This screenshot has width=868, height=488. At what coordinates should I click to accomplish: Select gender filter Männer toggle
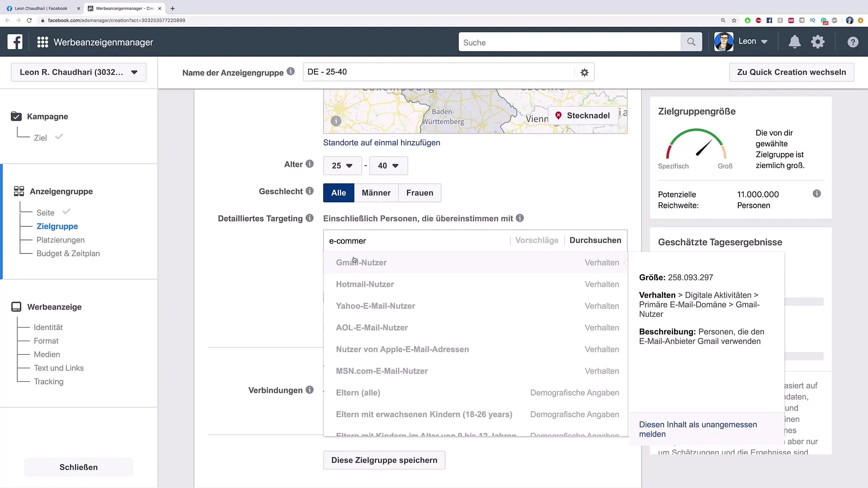point(376,192)
